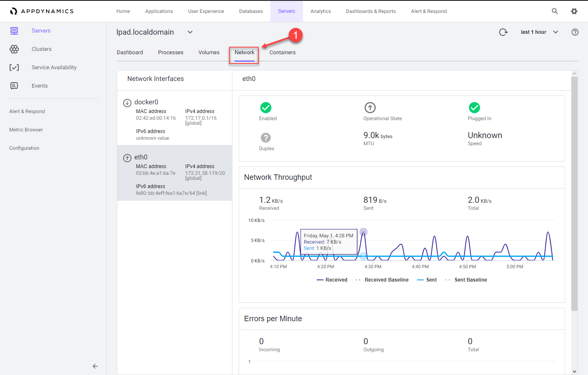
Task: Switch to the Volumes tab
Action: click(209, 53)
